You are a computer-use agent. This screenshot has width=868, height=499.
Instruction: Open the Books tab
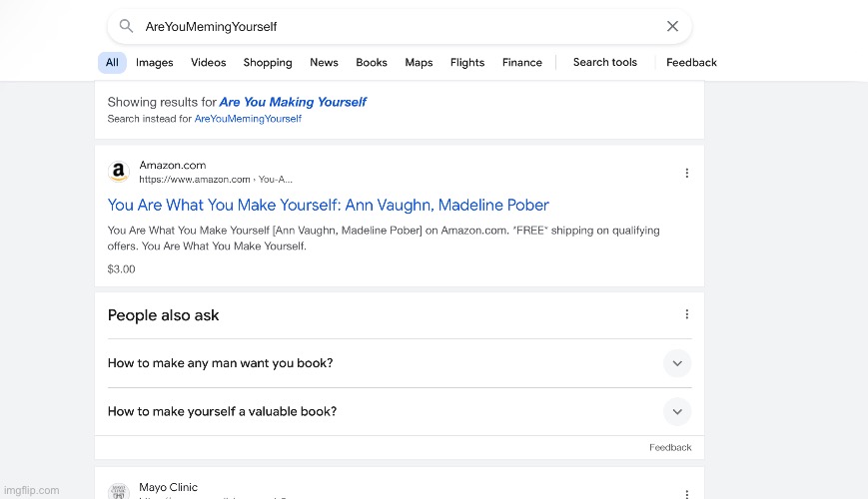point(372,63)
